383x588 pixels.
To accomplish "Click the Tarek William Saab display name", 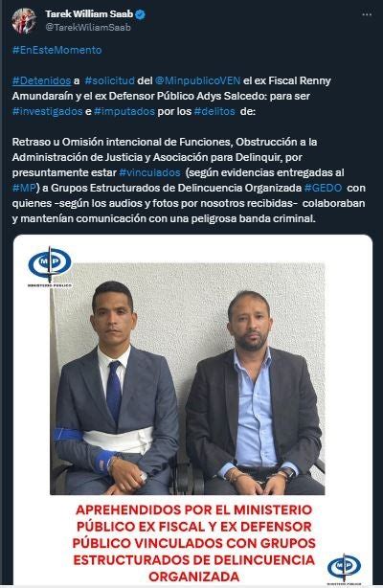I will 89,14.
